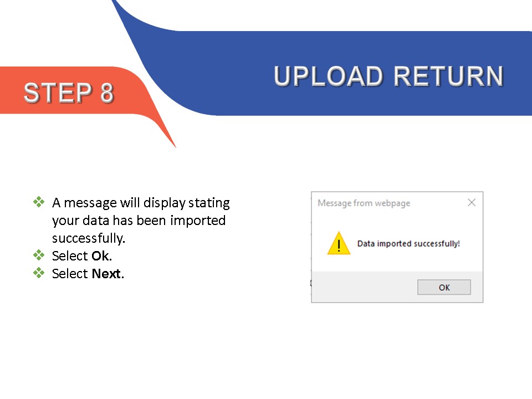Click the yellow warning triangle icon
The width and height of the screenshot is (532, 399).
click(339, 243)
